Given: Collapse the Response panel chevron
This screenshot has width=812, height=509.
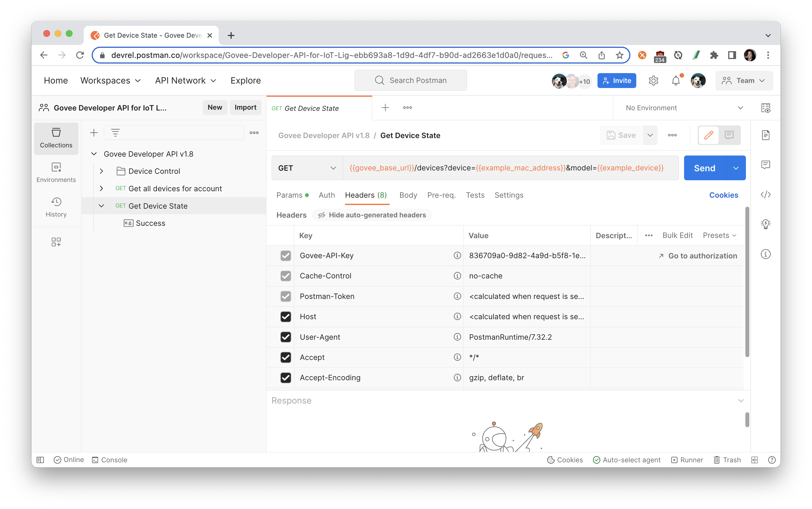Looking at the screenshot, I should pyautogui.click(x=741, y=401).
